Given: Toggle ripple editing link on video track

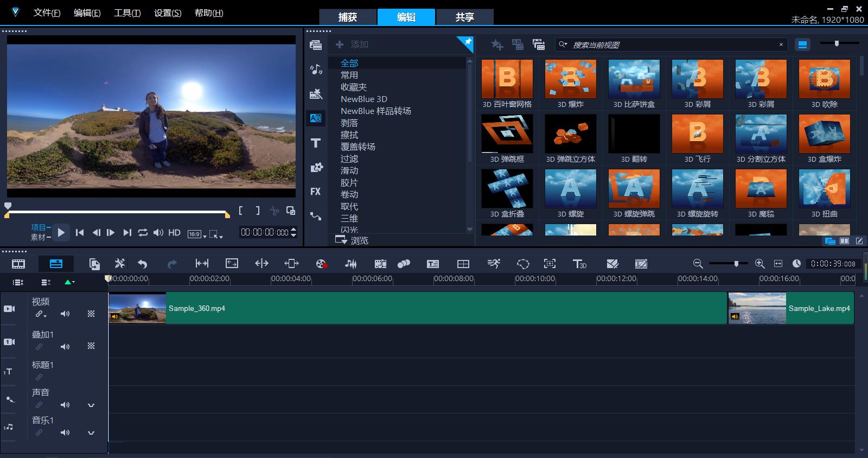Looking at the screenshot, I should 41,314.
